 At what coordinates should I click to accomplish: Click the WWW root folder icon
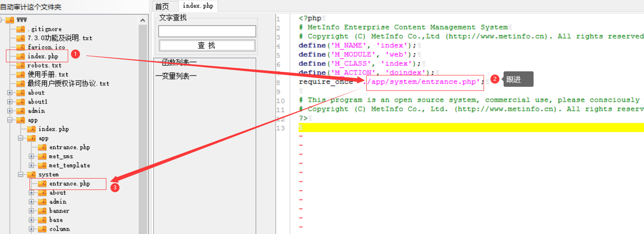coord(10,20)
